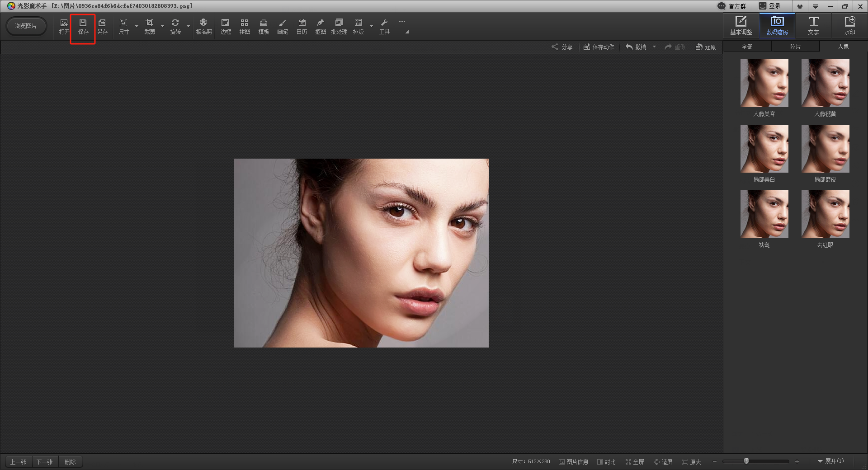The height and width of the screenshot is (470, 868).
Task: Click the toolbar corner expand triangle
Action: pos(407,32)
